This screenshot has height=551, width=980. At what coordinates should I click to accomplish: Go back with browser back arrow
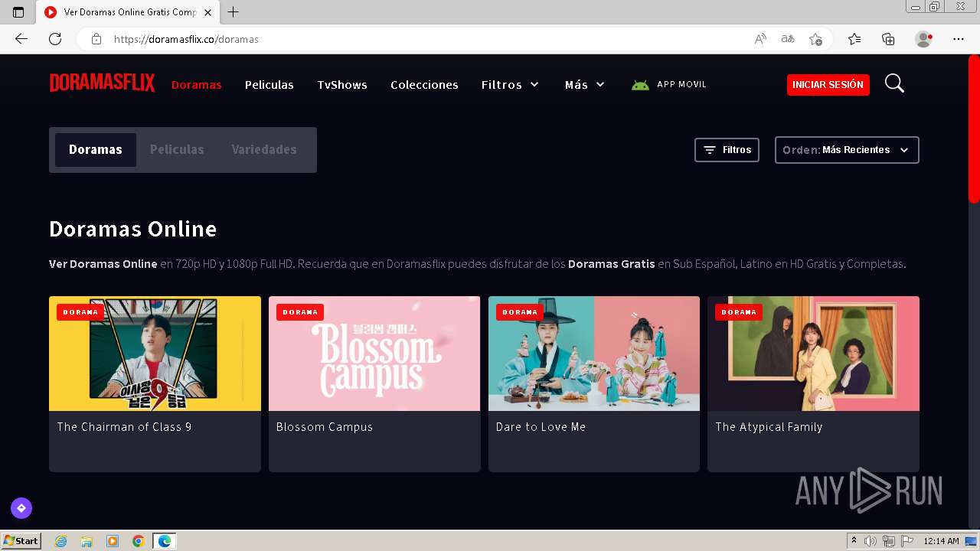[21, 39]
